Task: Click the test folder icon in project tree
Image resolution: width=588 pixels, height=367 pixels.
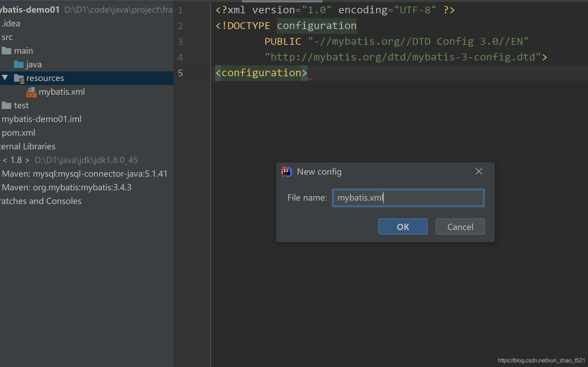Action: click(6, 105)
